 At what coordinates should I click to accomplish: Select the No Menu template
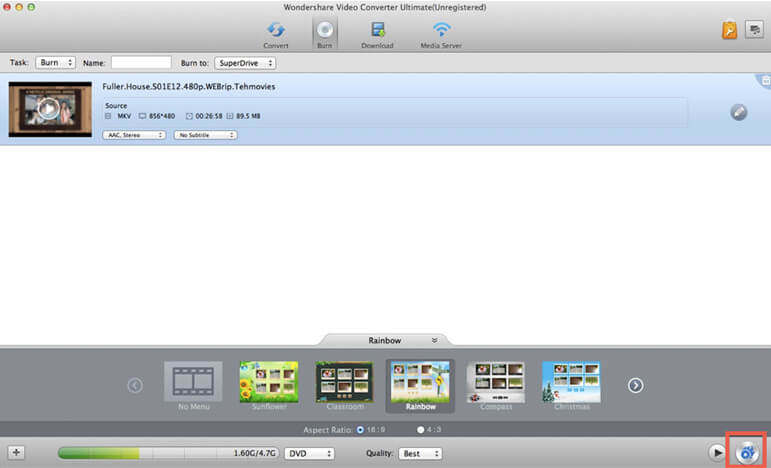[193, 386]
